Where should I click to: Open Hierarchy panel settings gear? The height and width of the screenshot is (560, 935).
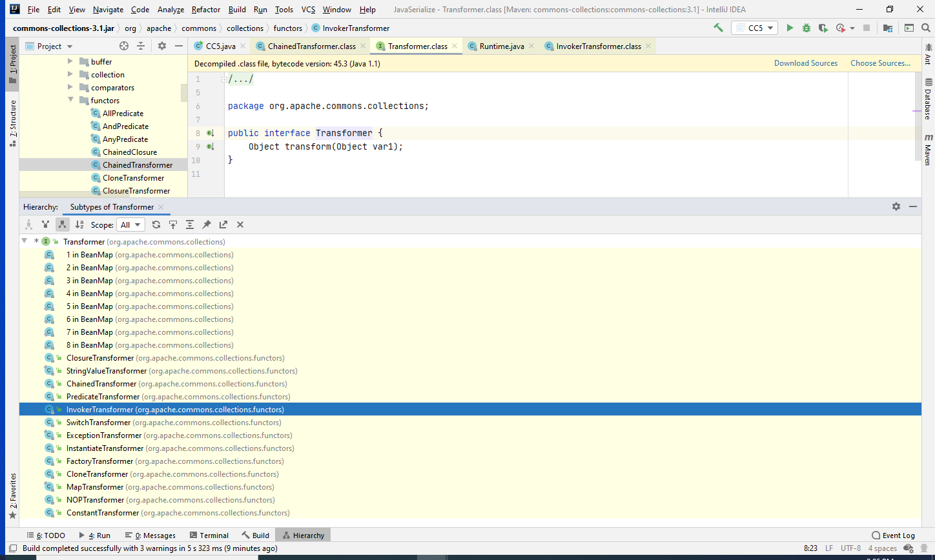pos(896,206)
